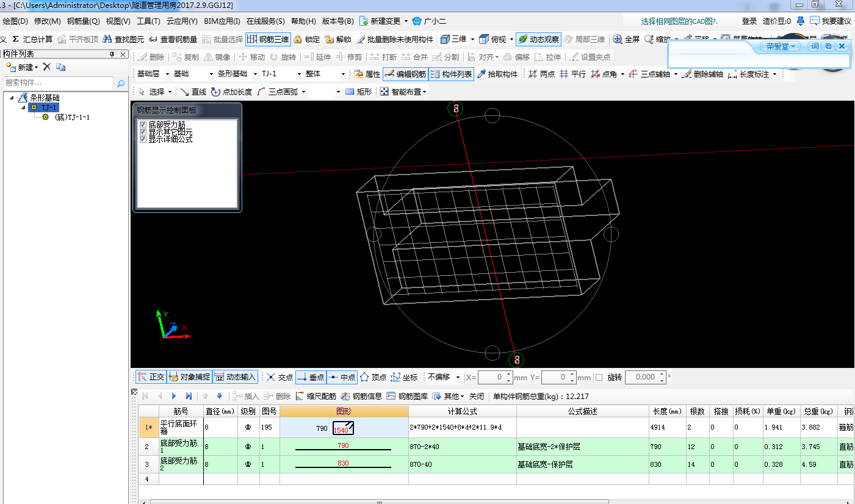Toggle 动态输入 dynamic input
The width and height of the screenshot is (855, 504).
pos(235,377)
